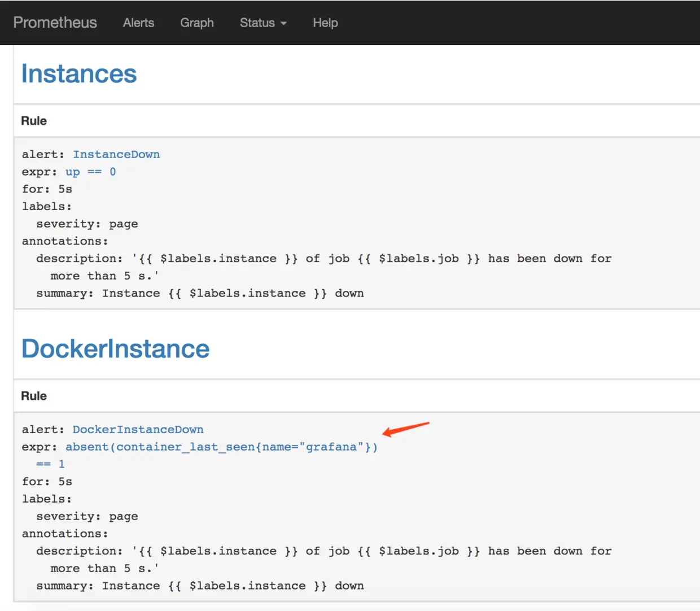Click the Prometheus brand logo text
The width and height of the screenshot is (700, 611).
click(55, 23)
